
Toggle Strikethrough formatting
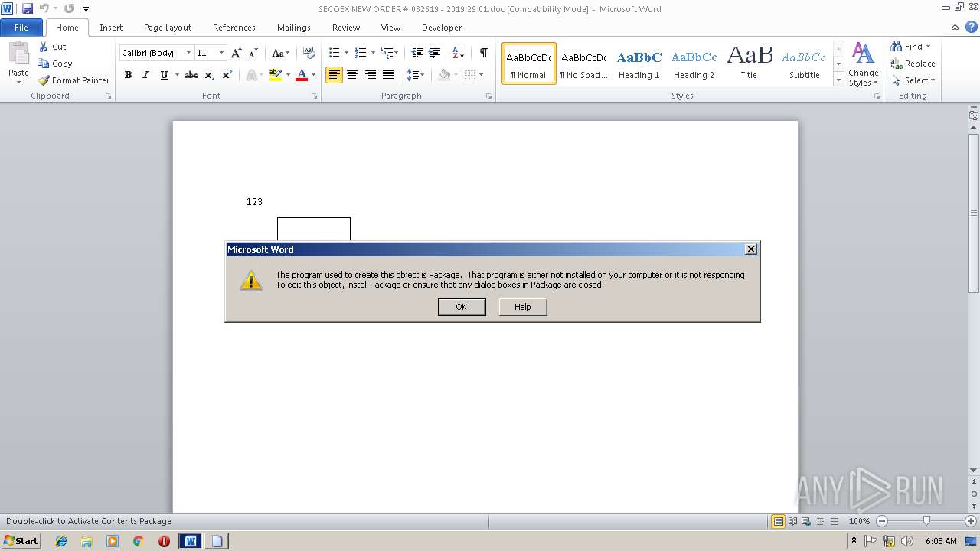(191, 75)
